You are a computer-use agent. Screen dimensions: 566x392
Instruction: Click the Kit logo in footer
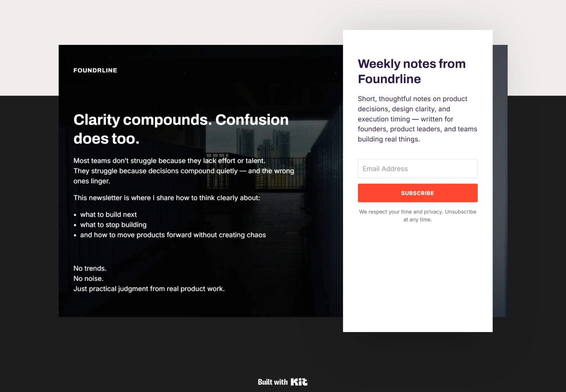299,382
